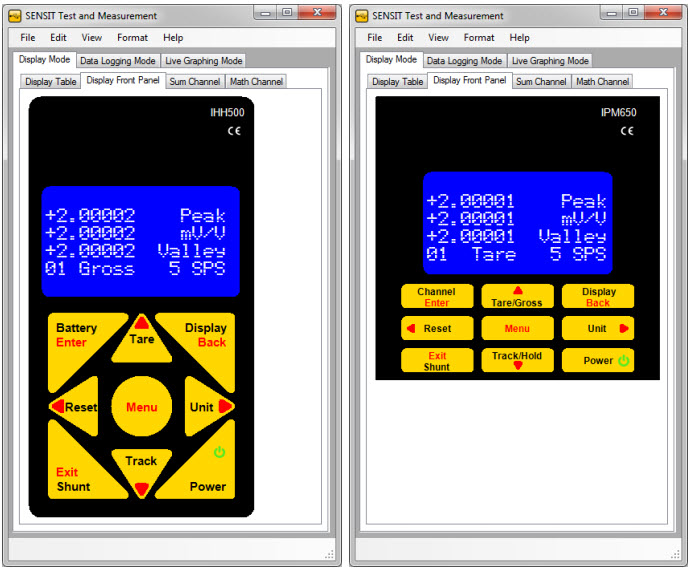
Task: Click Unit right-arrow key on IPM650
Action: 598,328
